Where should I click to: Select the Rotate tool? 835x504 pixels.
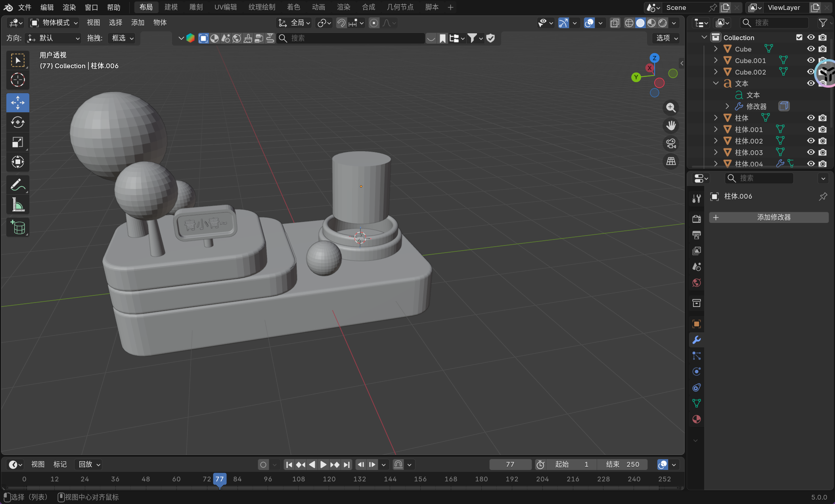tap(17, 122)
